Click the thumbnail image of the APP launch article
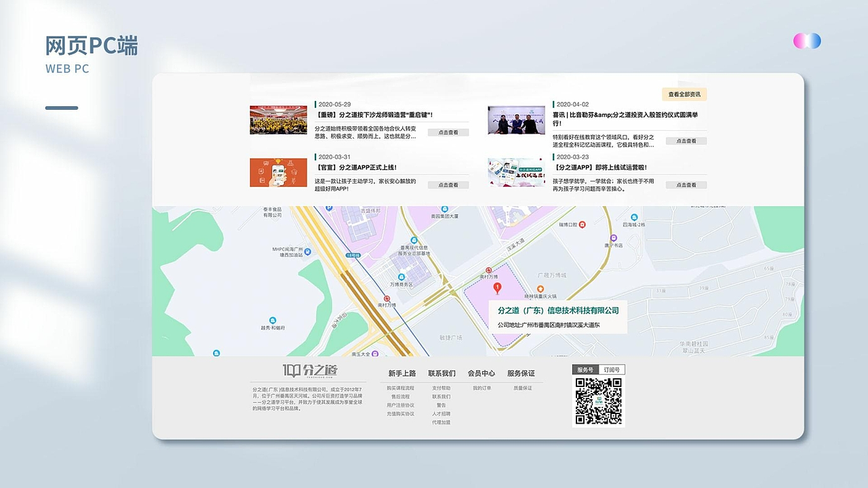 (x=278, y=172)
